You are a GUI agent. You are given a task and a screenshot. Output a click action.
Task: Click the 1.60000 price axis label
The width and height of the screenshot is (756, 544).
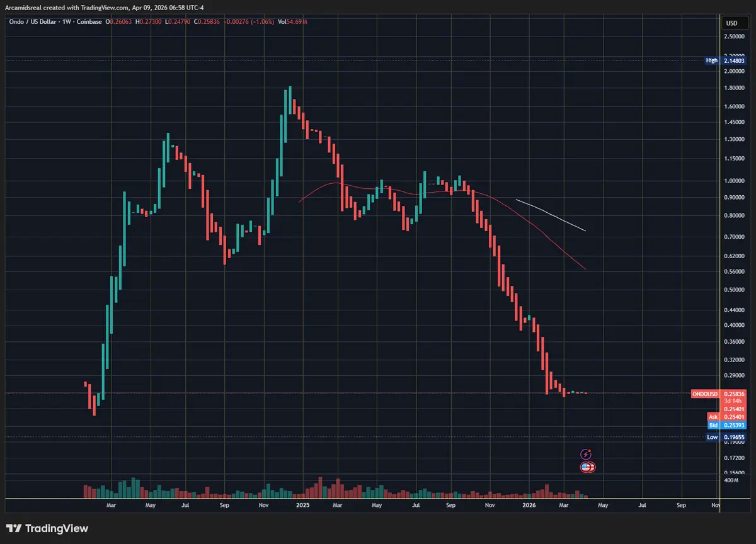[735, 106]
